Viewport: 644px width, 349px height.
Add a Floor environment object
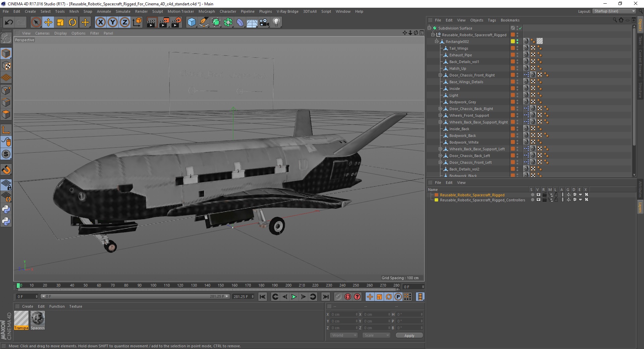(x=252, y=22)
